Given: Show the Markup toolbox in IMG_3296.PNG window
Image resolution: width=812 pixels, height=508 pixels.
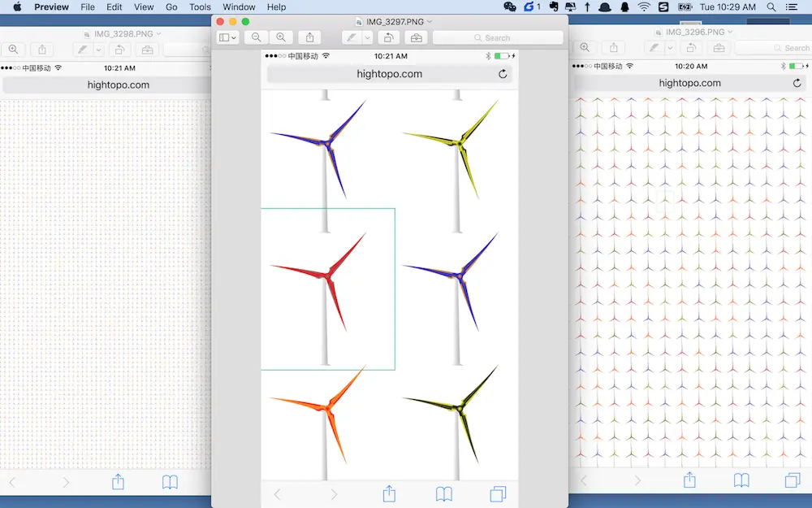Looking at the screenshot, I should [719, 47].
